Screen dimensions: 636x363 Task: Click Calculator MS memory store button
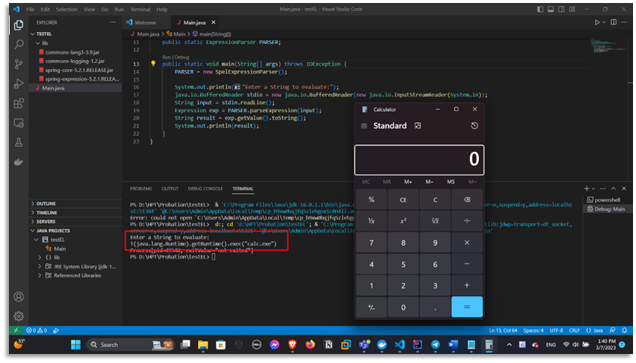click(x=451, y=182)
